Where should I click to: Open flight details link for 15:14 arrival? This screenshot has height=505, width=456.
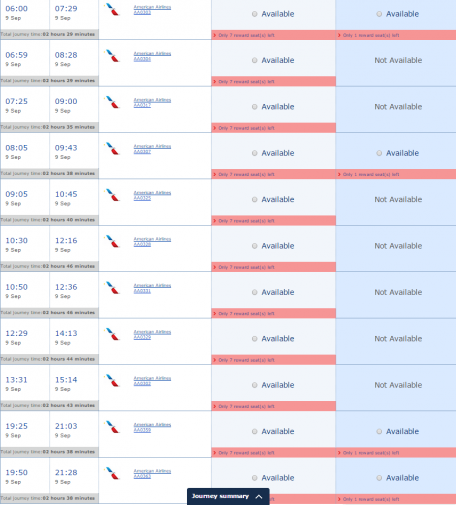[x=152, y=381]
